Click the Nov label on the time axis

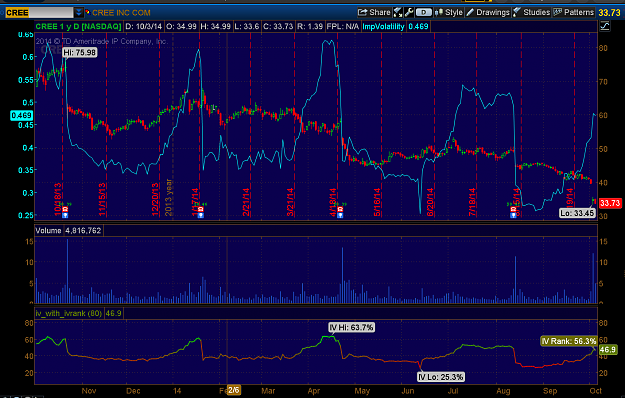click(x=89, y=391)
